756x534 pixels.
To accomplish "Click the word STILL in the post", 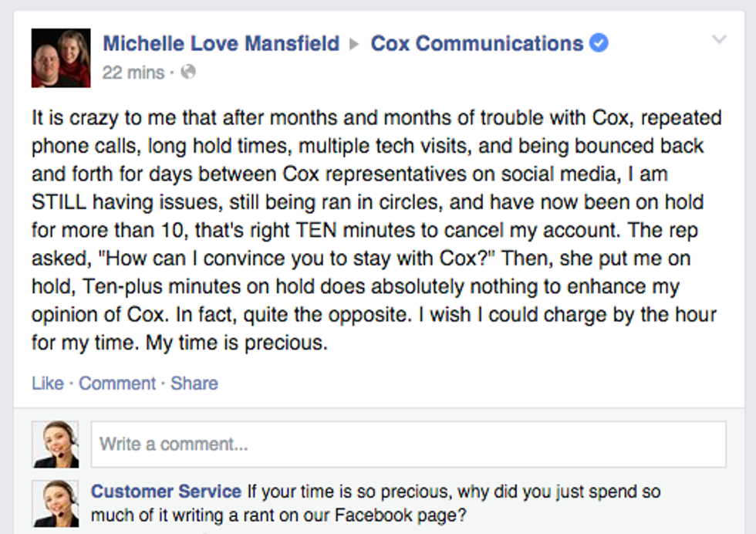I will point(59,202).
